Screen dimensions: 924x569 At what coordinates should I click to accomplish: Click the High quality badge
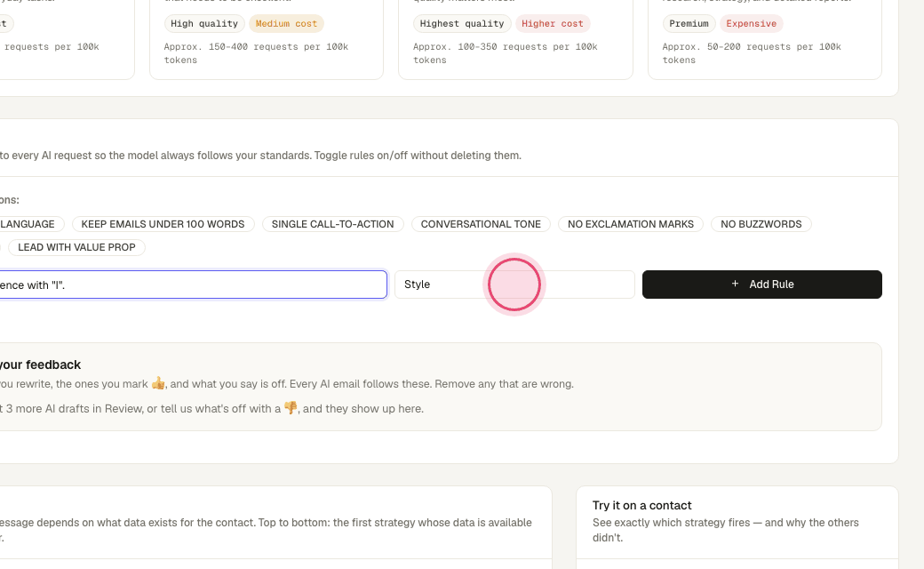pyautogui.click(x=204, y=24)
